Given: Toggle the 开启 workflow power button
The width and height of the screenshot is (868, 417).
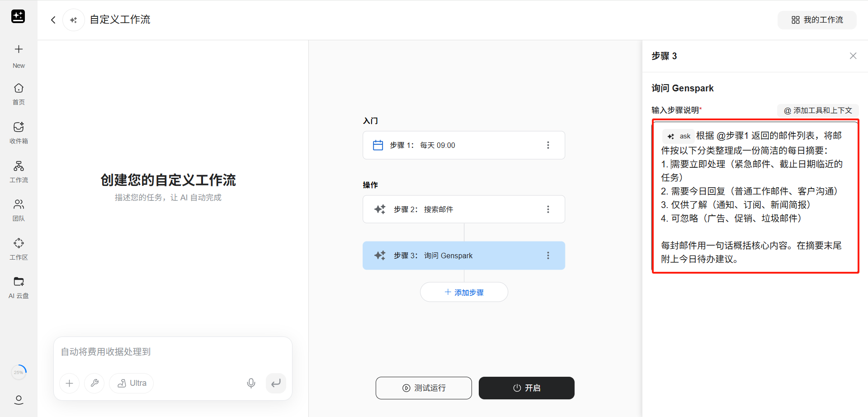Looking at the screenshot, I should [x=526, y=388].
